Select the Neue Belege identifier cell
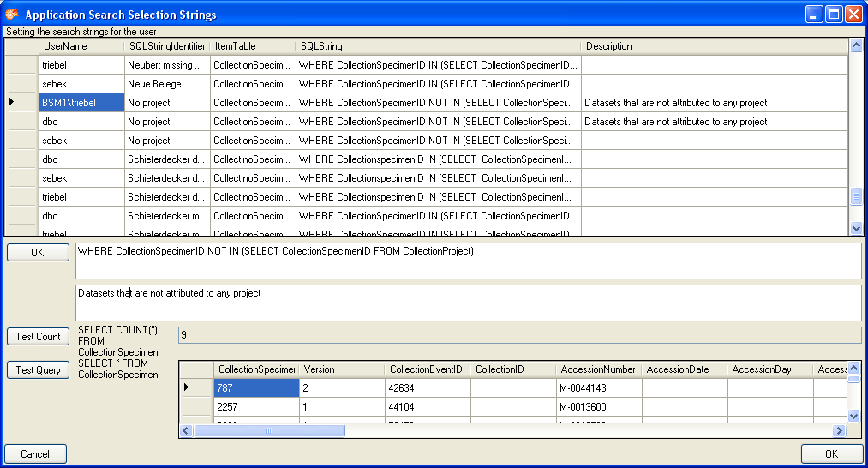The height and width of the screenshot is (468, 868). [x=167, y=84]
